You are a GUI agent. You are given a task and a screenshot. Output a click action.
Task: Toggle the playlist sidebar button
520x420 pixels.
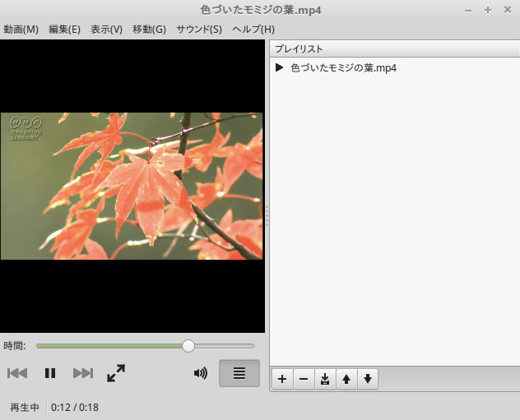(x=239, y=373)
